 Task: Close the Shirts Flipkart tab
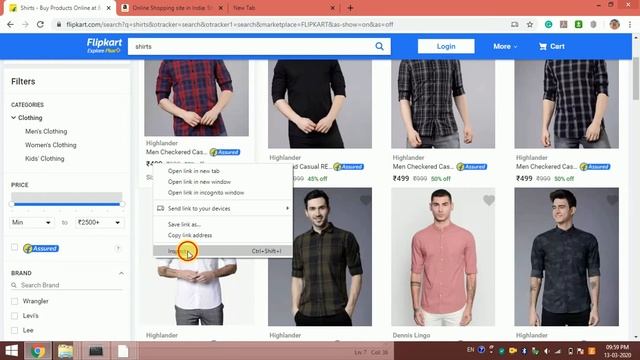pyautogui.click(x=109, y=8)
